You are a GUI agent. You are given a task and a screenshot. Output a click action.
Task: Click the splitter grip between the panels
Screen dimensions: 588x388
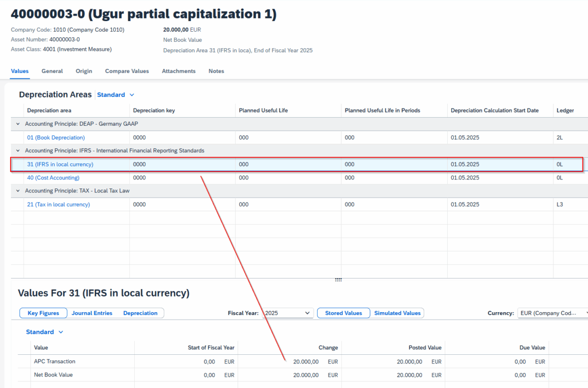pyautogui.click(x=339, y=279)
